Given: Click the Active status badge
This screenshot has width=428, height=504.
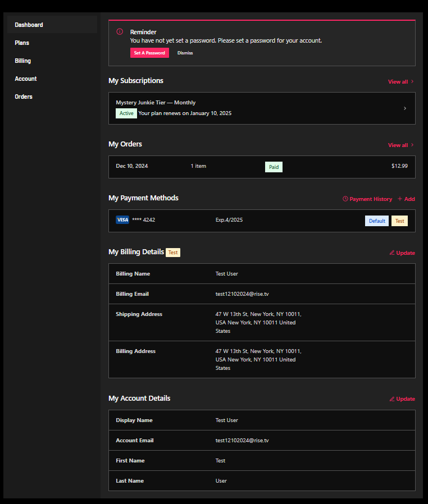Looking at the screenshot, I should pyautogui.click(x=126, y=113).
